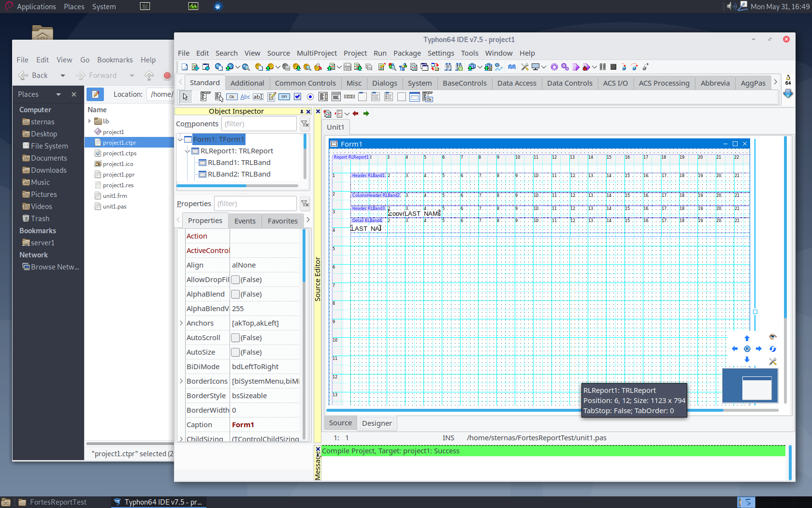Open the Places dropdown in the file manager
This screenshot has height=508, width=812.
[58, 94]
